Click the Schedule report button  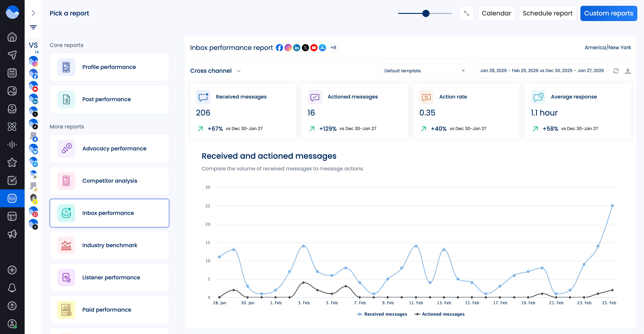point(547,13)
